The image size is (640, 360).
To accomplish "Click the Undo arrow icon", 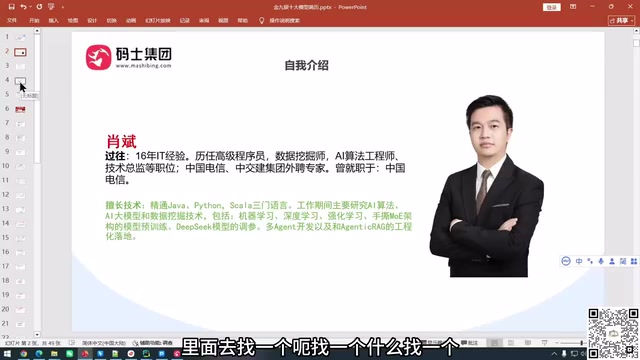I will click(23, 7).
